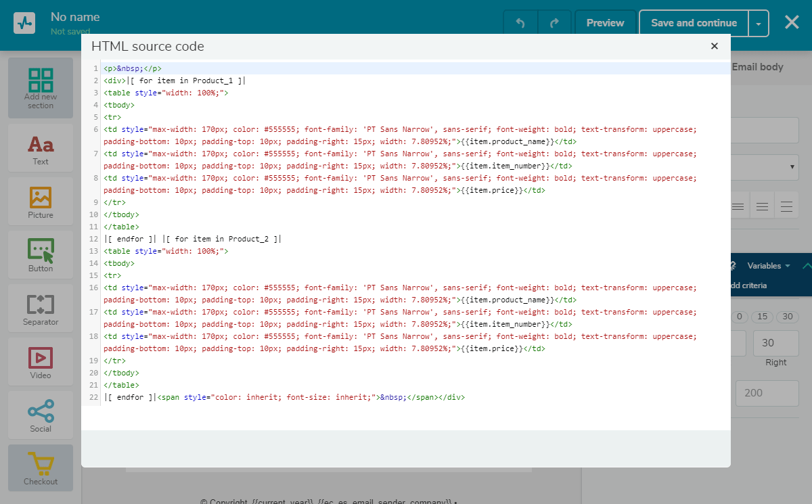
Task: Select the 15 padding preset
Action: (x=763, y=317)
